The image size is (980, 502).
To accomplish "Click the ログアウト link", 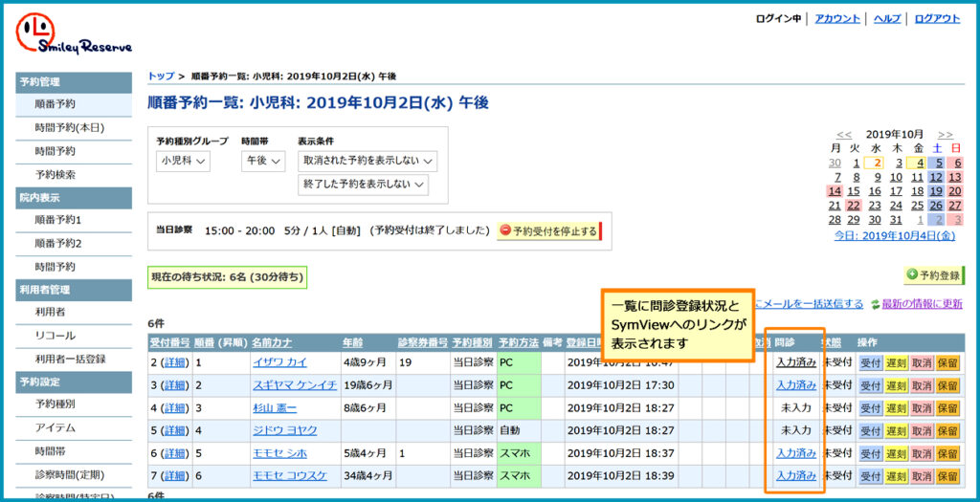I will click(937, 18).
